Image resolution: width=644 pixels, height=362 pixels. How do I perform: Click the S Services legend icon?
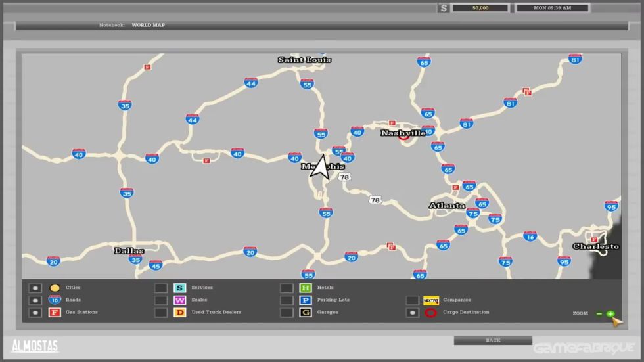(180, 288)
